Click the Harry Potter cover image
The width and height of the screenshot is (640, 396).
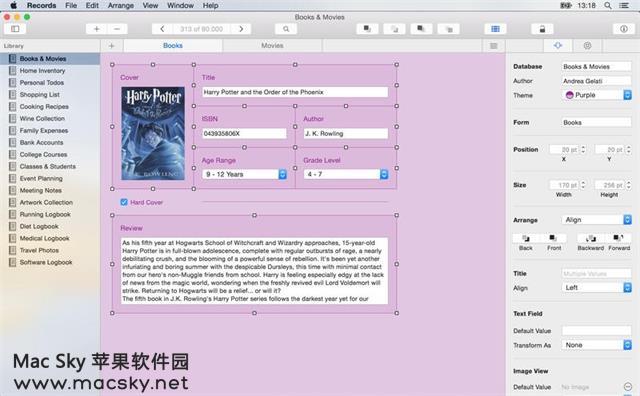pos(153,133)
